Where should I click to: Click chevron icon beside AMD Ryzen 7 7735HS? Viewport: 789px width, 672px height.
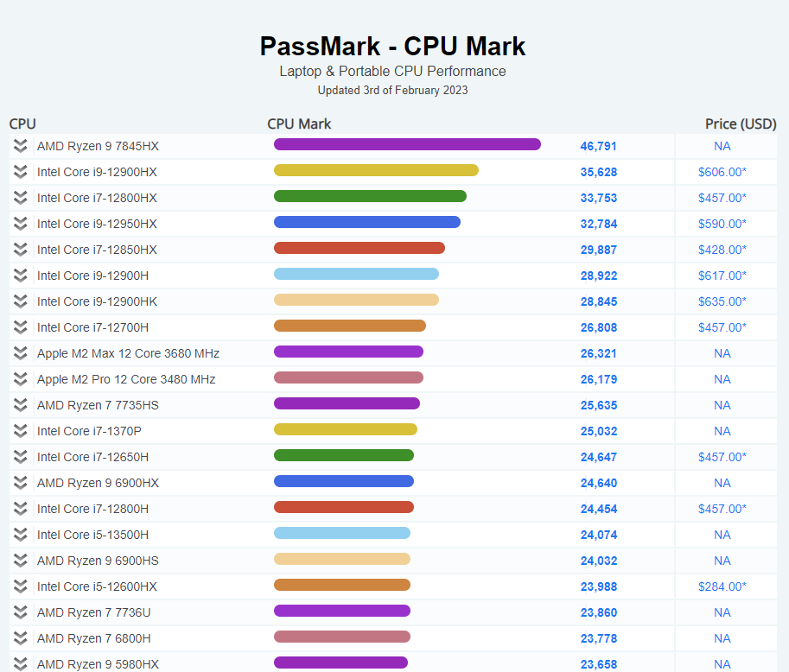point(20,405)
